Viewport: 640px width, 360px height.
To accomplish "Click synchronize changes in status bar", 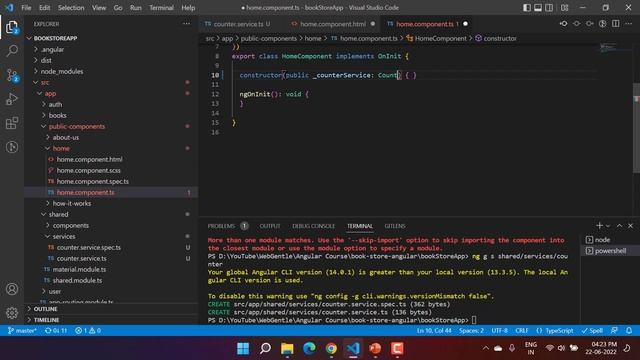I will [x=56, y=331].
